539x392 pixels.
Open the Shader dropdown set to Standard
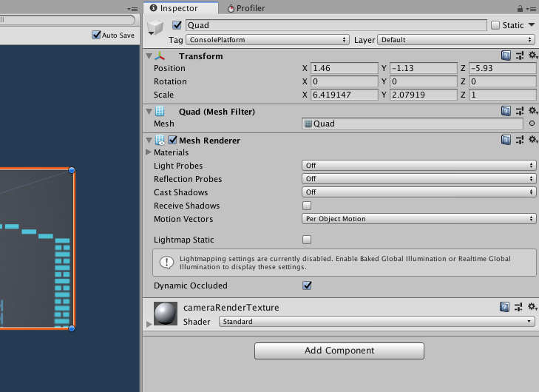(377, 322)
